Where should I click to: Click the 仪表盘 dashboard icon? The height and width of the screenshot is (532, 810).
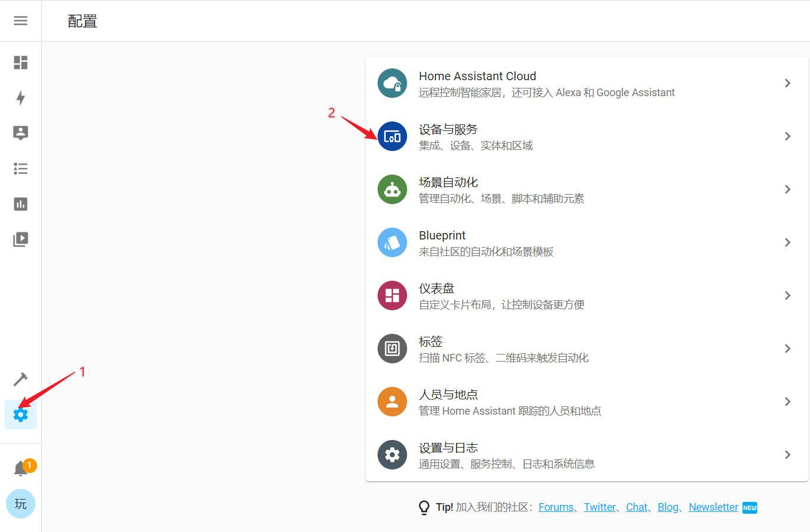coord(392,295)
